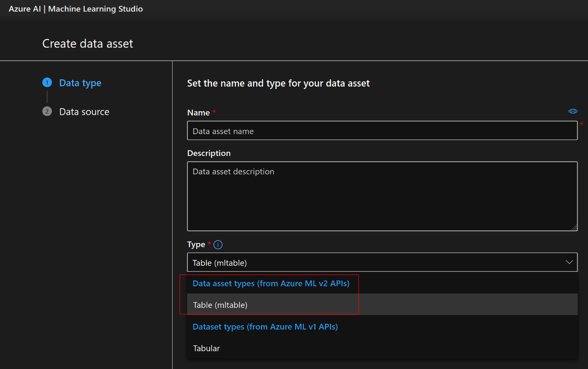Select the Table (mltable) option
588x369 pixels.
[382, 305]
